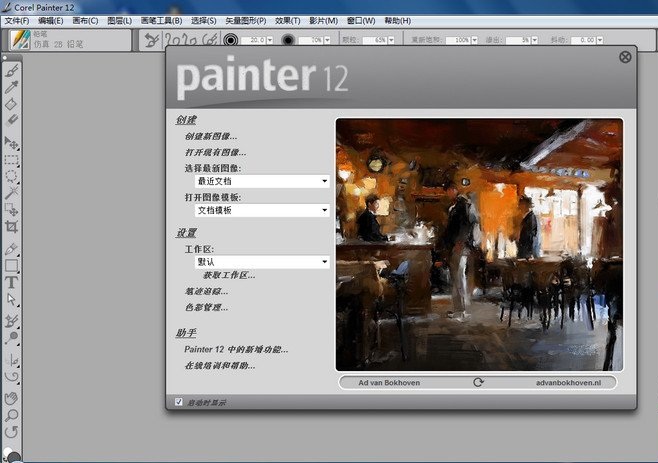Click the opacity preview circle

[288, 40]
